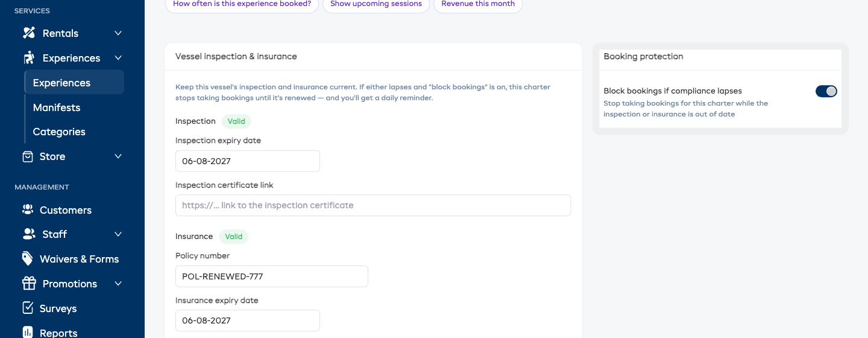Click the Waivers & Forms tag icon
The height and width of the screenshot is (338, 868).
[28, 259]
